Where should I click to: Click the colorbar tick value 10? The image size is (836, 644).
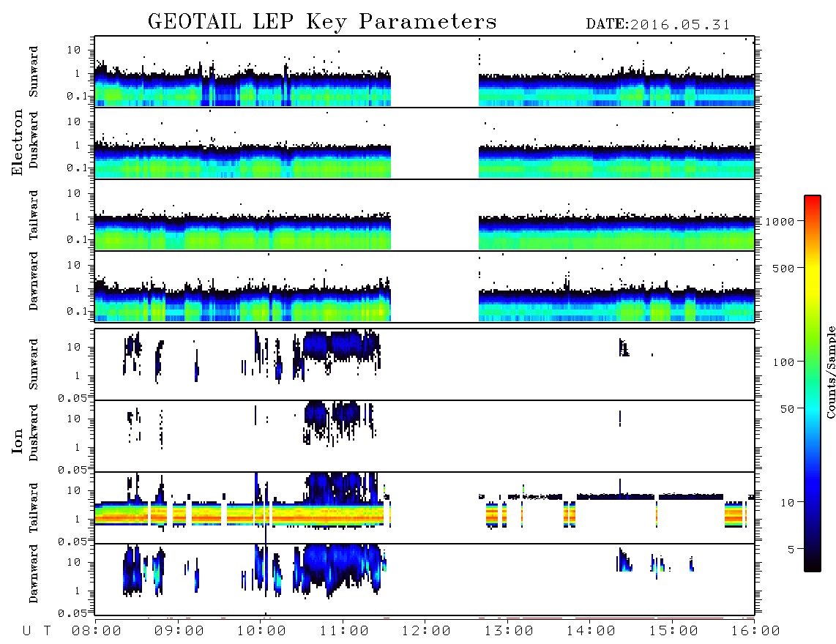pyautogui.click(x=787, y=503)
